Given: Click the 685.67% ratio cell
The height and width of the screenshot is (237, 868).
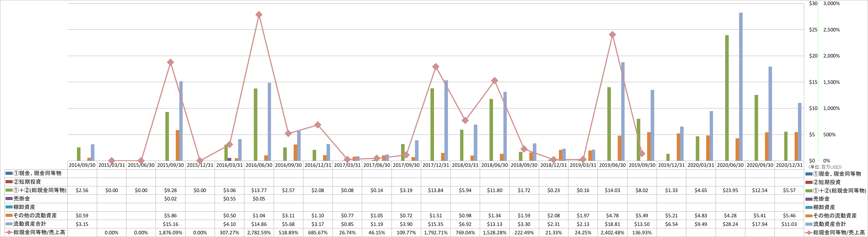Looking at the screenshot, I should [318, 233].
